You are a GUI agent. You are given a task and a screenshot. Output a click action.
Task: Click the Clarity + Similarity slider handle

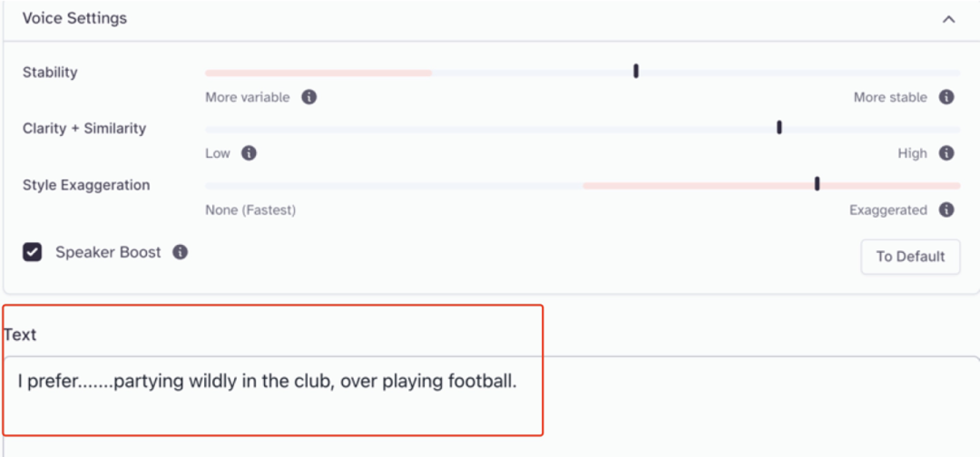point(779,127)
